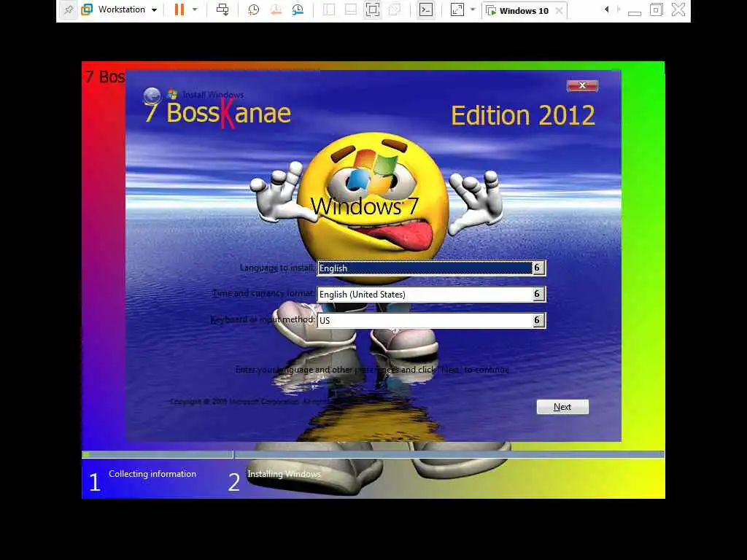
Task: Click the 'Language to install' label
Action: click(x=276, y=268)
